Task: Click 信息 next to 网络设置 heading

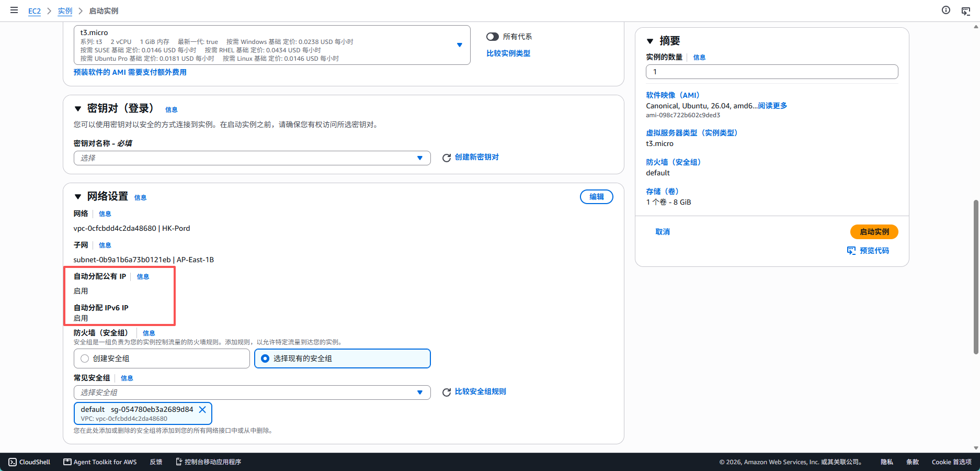Action: pos(141,198)
